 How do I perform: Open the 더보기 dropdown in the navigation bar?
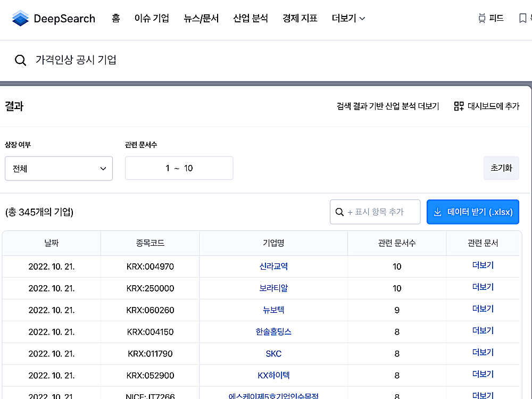point(348,18)
